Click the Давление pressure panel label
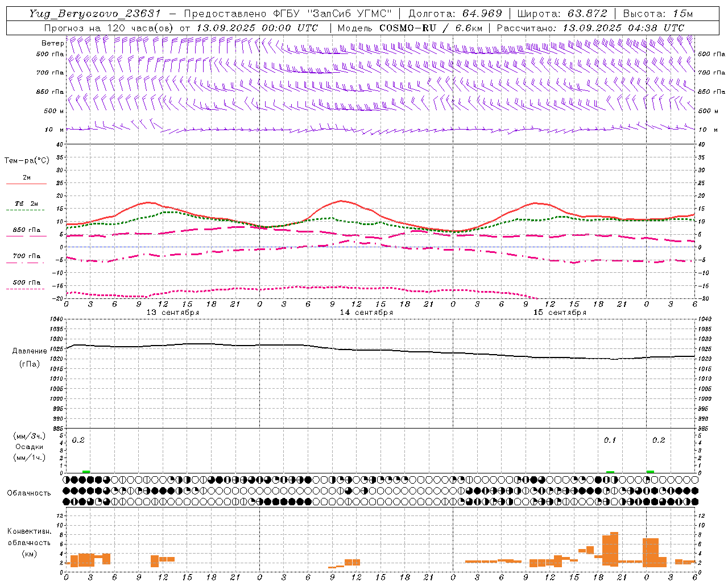The height and width of the screenshot is (582, 728). (x=30, y=351)
